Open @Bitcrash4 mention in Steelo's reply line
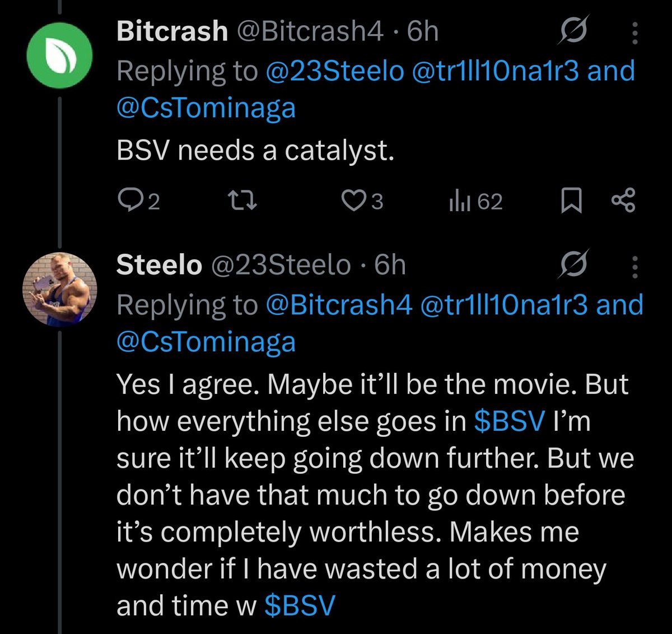 point(339,305)
